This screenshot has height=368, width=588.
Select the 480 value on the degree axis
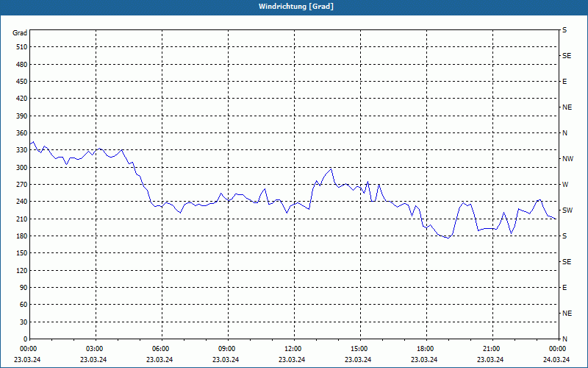22,65
